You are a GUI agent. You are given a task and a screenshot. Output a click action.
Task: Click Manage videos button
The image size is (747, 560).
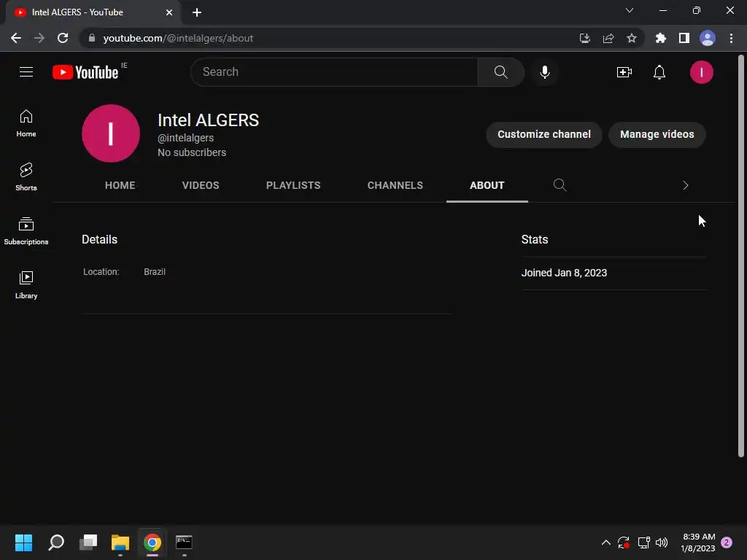(x=657, y=134)
